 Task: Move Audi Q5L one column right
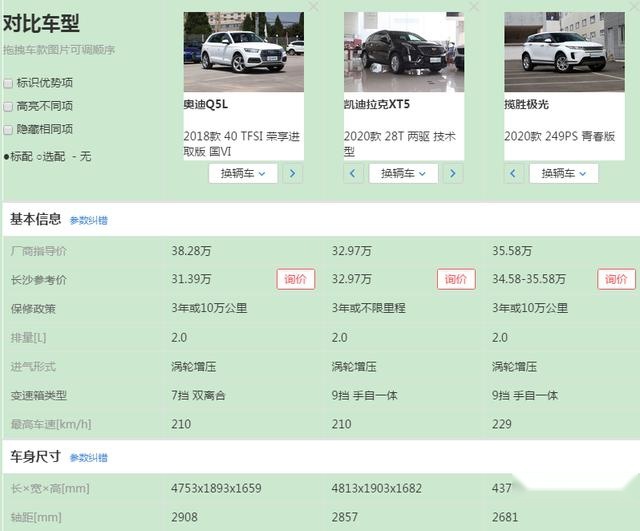[293, 173]
